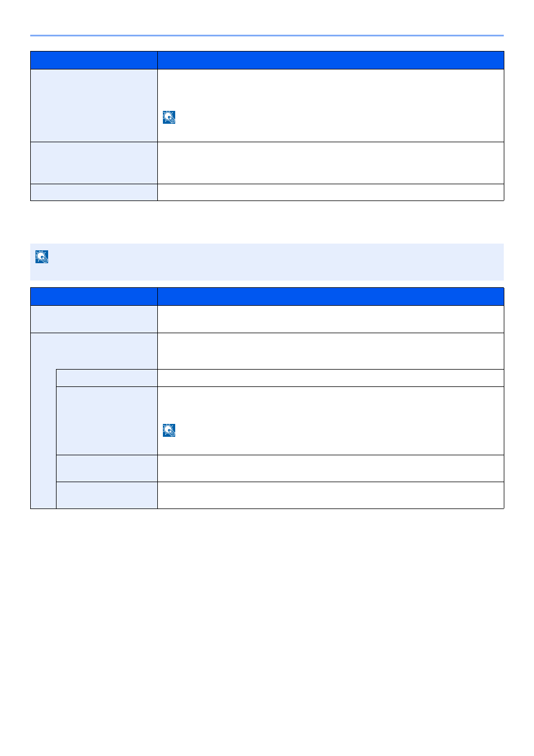Click the note icon inside the first table

(x=169, y=117)
